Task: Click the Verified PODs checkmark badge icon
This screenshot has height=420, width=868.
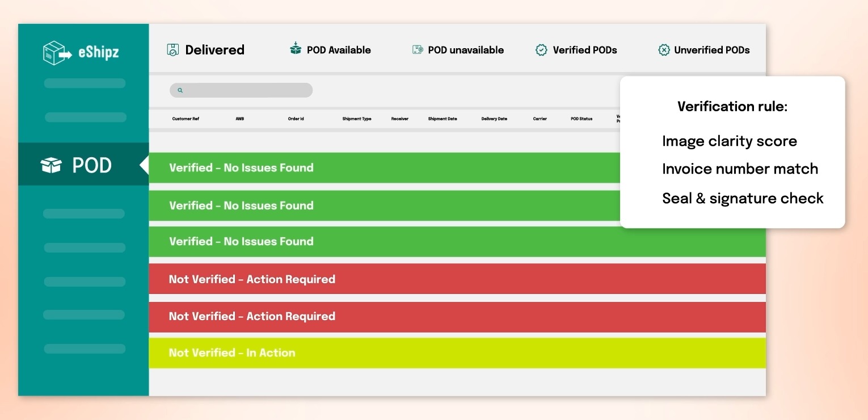Action: point(541,50)
